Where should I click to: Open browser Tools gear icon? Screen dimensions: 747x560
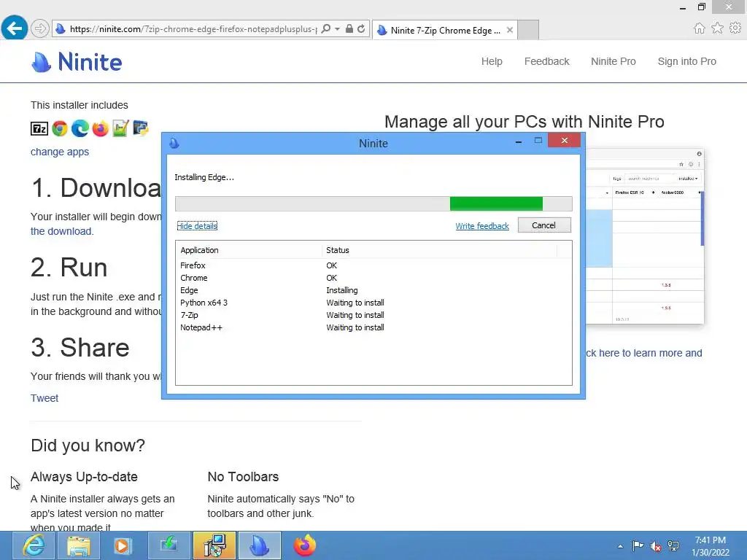click(x=735, y=28)
